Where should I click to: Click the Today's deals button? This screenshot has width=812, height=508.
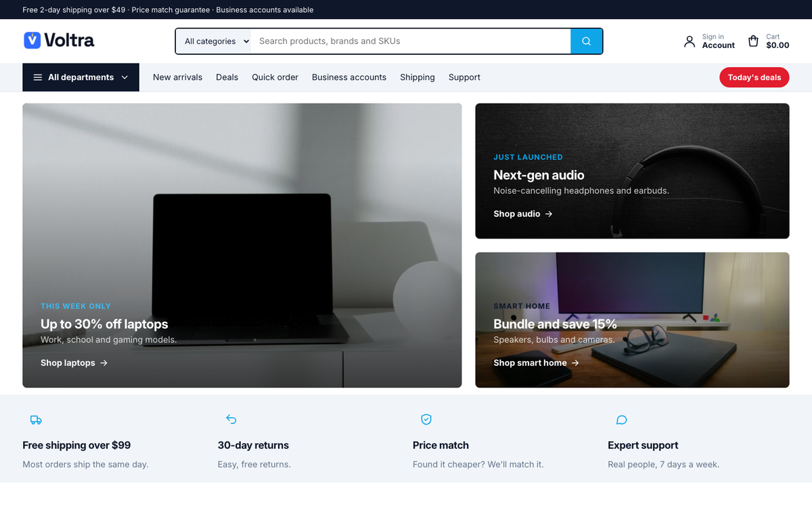point(754,77)
